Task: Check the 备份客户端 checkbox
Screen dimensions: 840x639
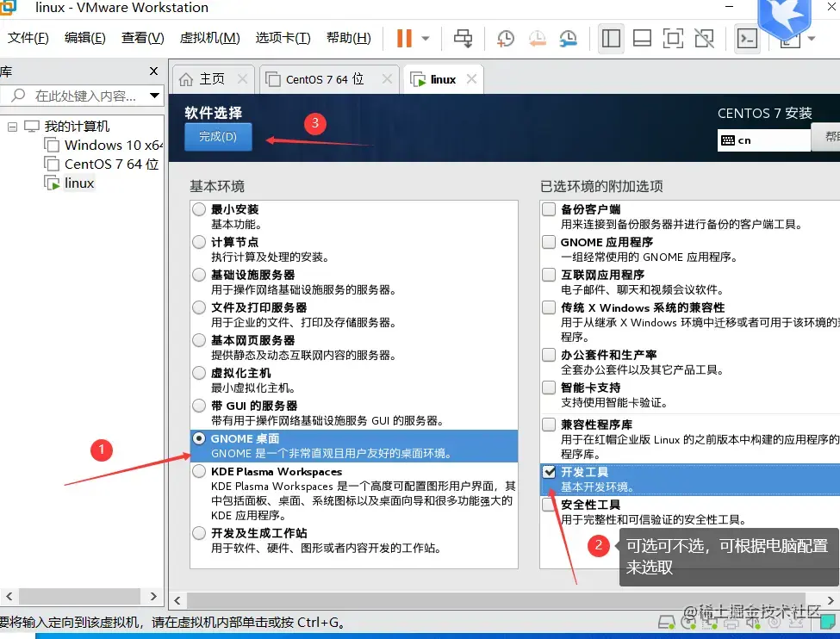Action: pos(549,209)
